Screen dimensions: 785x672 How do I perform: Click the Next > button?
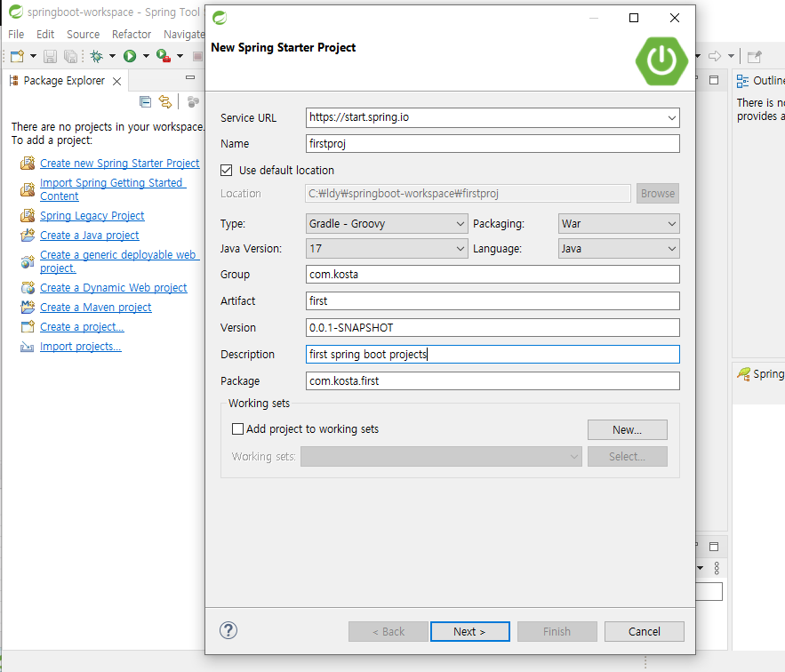coord(469,631)
